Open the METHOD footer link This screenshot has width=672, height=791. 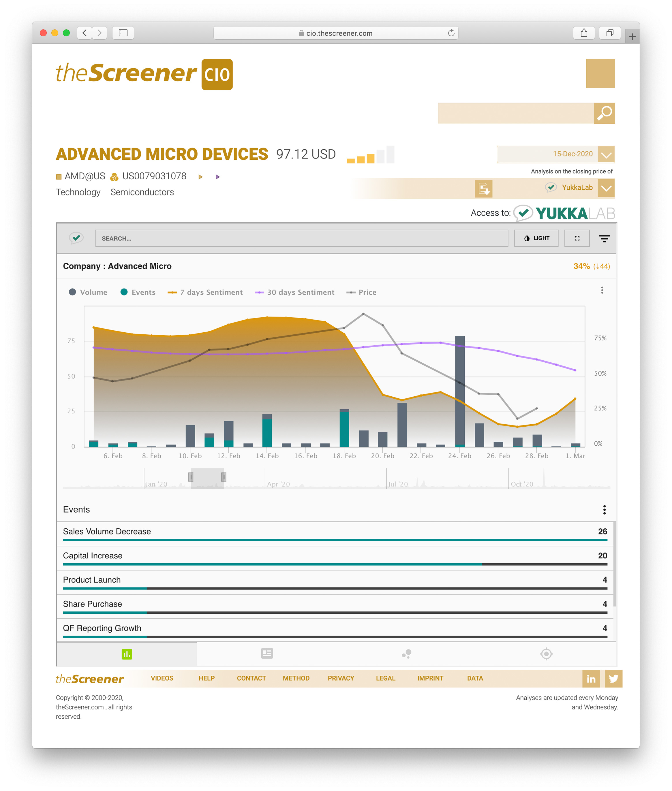tap(296, 678)
